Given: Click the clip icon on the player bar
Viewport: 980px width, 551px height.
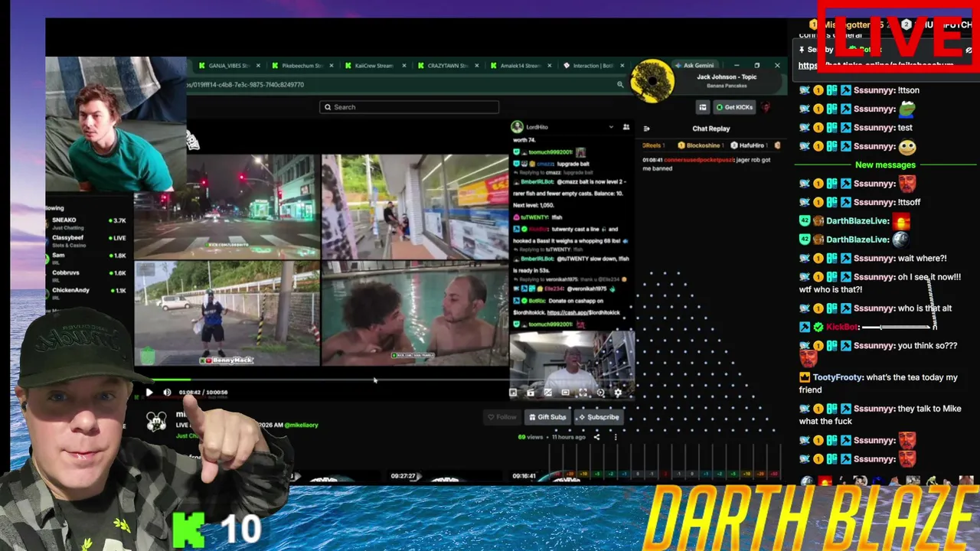Looking at the screenshot, I should click(531, 393).
